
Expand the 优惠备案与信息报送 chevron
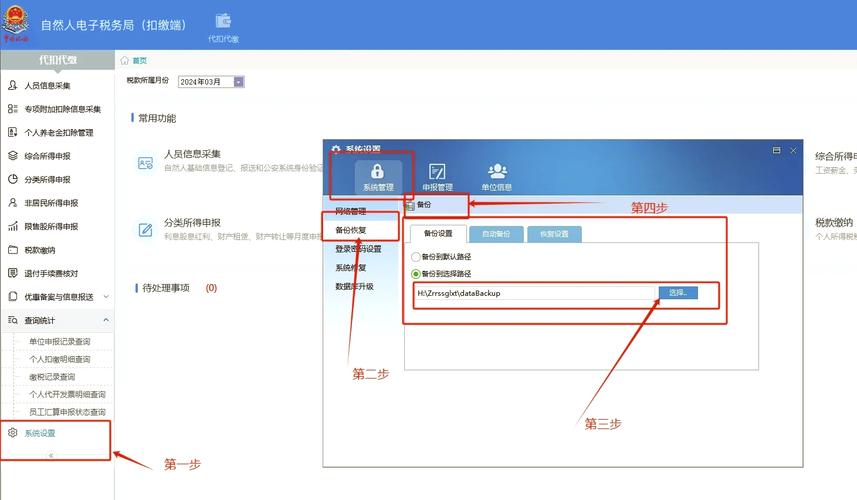106,297
